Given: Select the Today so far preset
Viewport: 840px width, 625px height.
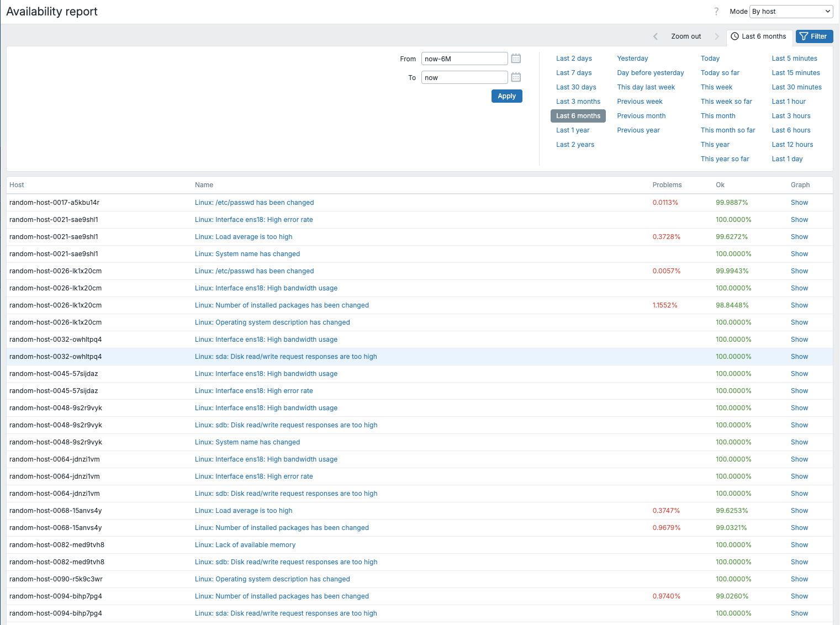Looking at the screenshot, I should [x=720, y=73].
